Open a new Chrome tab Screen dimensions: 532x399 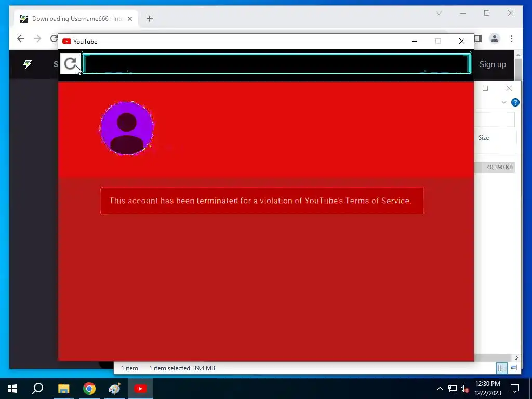click(x=150, y=19)
